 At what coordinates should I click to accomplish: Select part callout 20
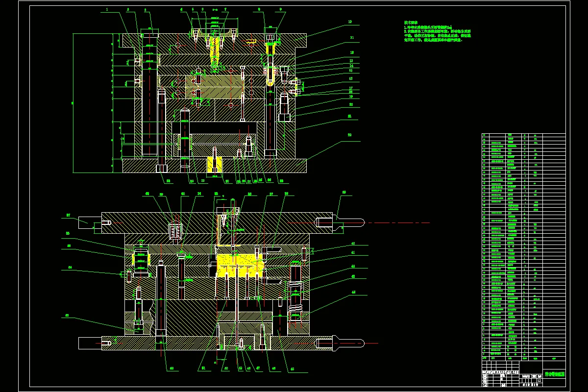click(351, 104)
